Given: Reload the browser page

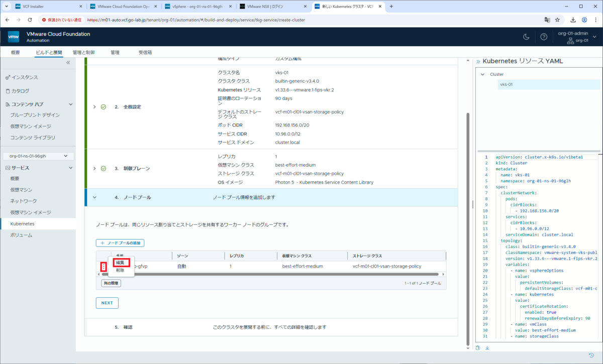Looking at the screenshot, I should tap(30, 20).
